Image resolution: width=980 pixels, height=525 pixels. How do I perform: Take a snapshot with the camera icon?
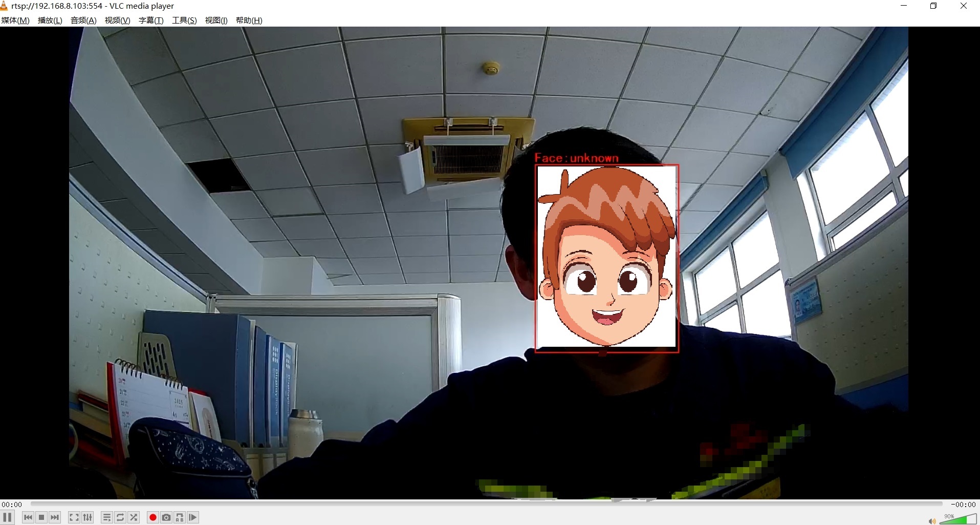pos(166,517)
